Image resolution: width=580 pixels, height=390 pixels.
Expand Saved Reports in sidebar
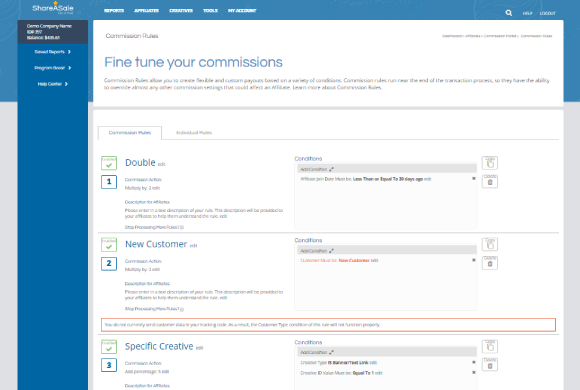[x=53, y=52]
